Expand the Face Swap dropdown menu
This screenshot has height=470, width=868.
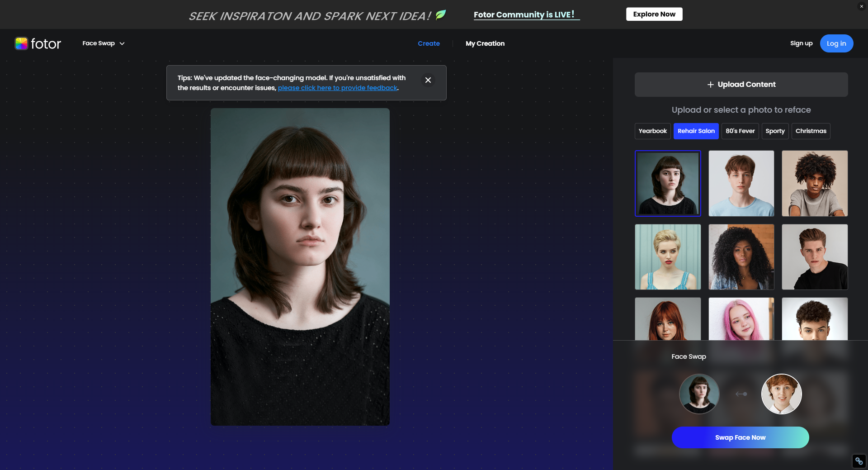(103, 43)
